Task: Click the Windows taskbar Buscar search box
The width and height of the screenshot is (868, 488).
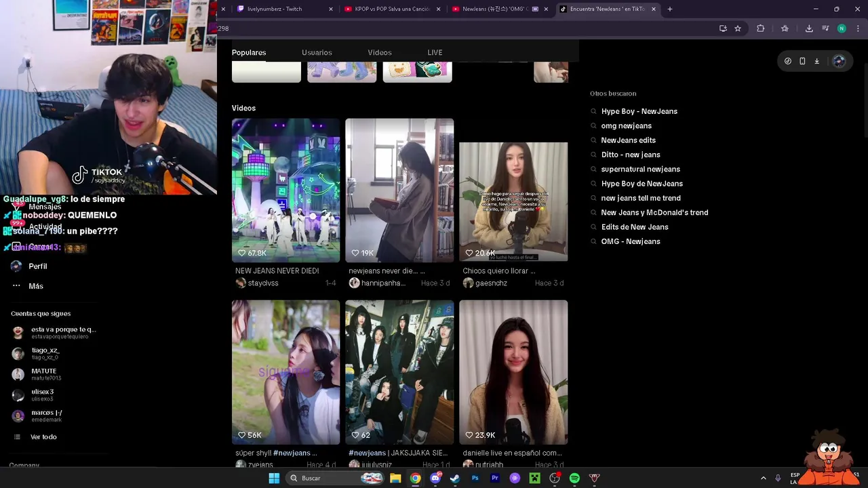Action: coord(334,478)
